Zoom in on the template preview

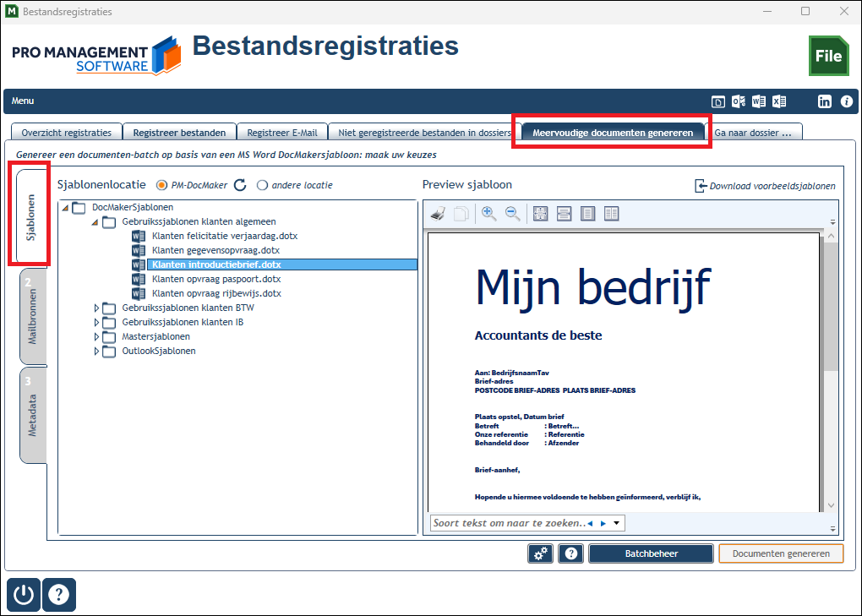488,214
